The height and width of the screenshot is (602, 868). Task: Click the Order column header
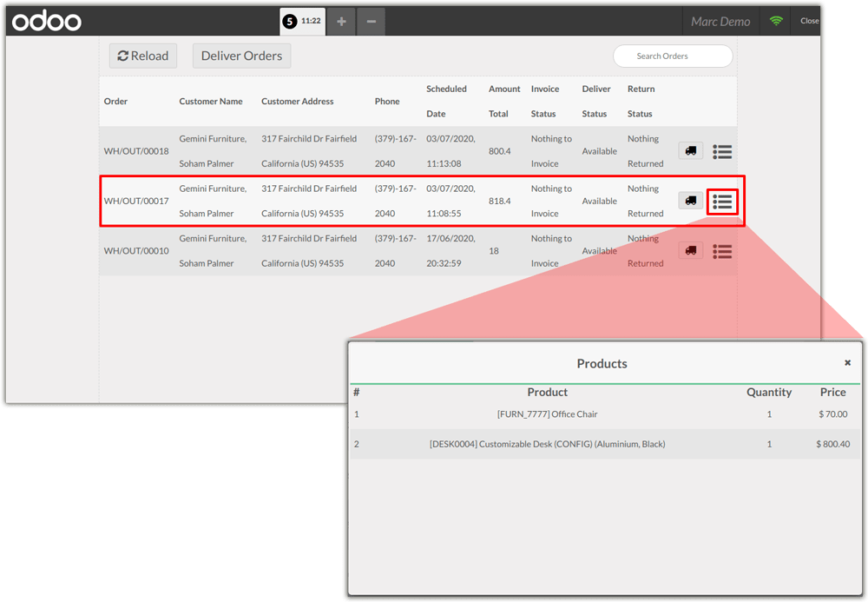tap(115, 102)
